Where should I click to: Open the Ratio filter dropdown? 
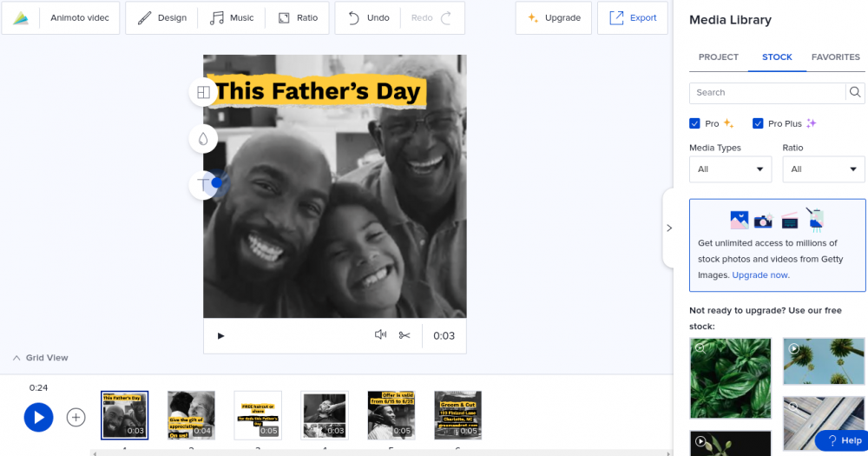coord(823,169)
